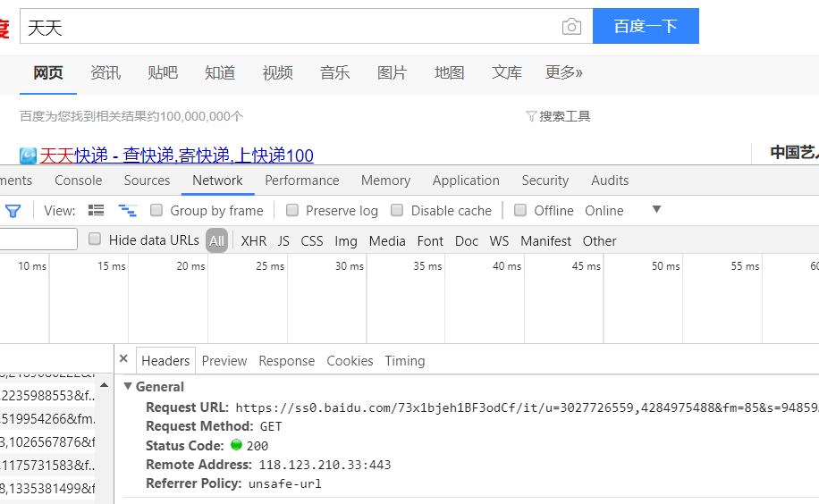This screenshot has height=504, width=819.
Task: Open the 音乐 music tab
Action: coord(334,72)
